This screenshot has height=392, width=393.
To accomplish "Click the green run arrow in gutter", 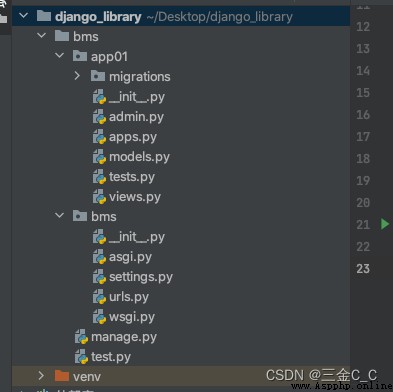I will coord(385,224).
